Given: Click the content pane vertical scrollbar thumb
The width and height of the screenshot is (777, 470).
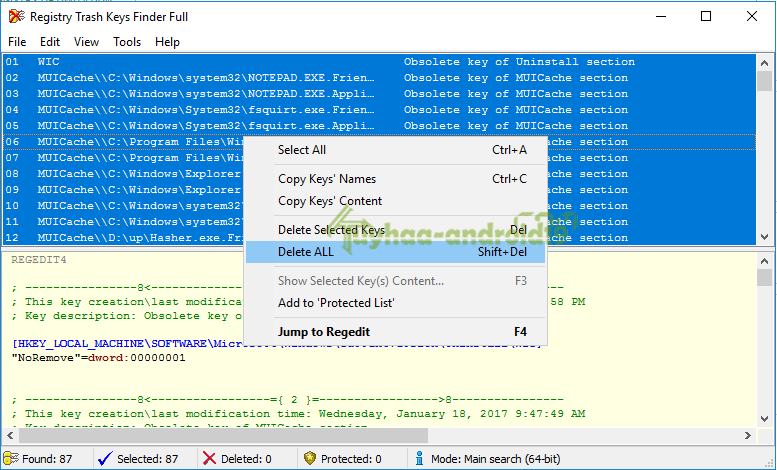Looking at the screenshot, I should [x=765, y=278].
